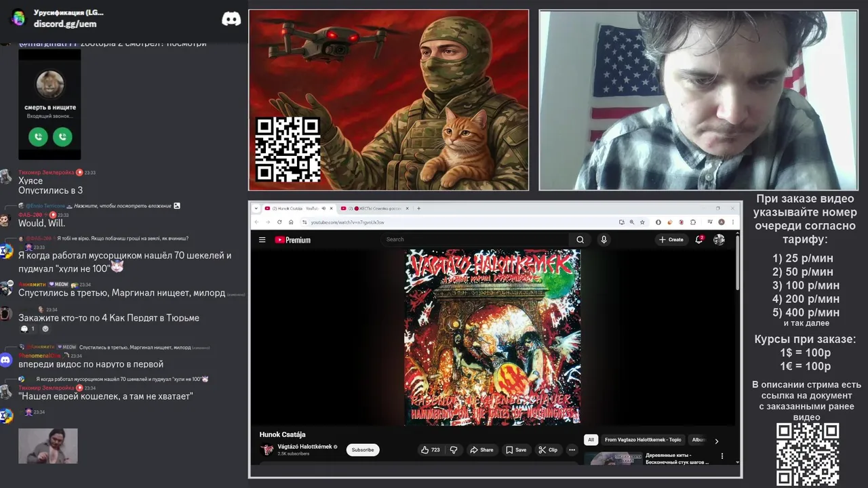Click the page vertical scrollbar in Chrome
Screen dimensions: 868x488
(x=738, y=262)
